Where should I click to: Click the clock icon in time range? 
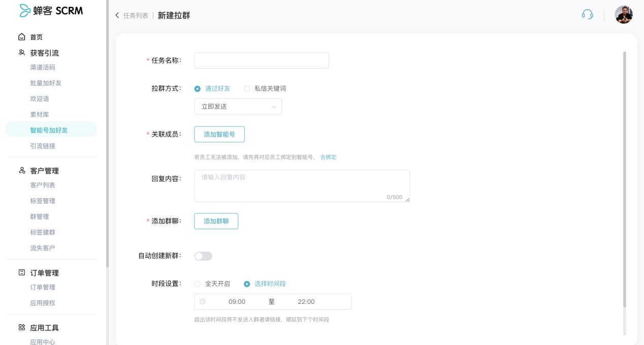tap(203, 301)
